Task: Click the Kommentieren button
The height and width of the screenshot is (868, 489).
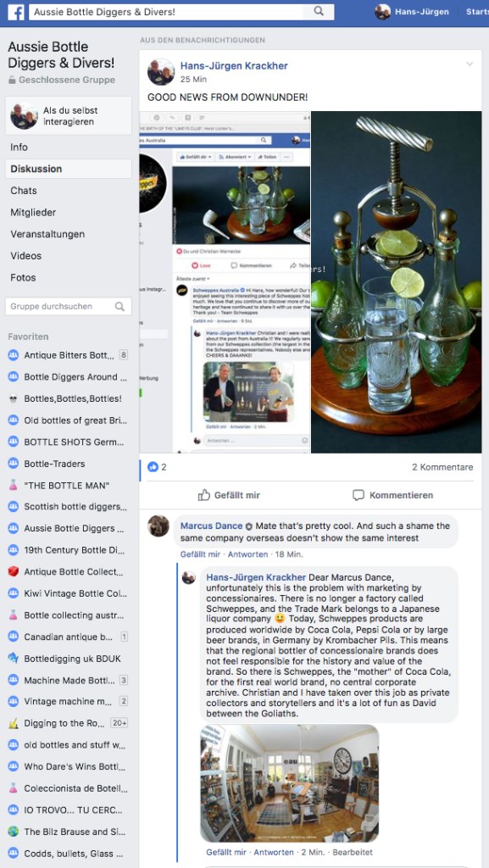Action: pos(392,495)
